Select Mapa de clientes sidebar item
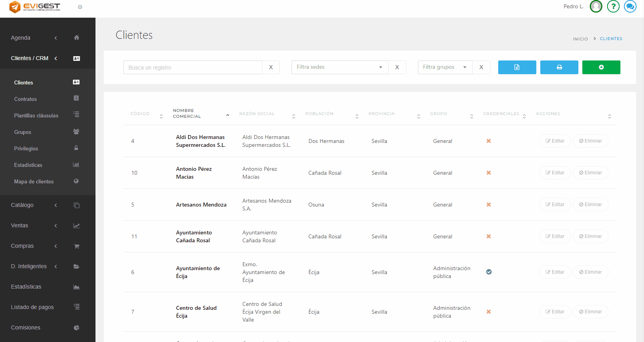The image size is (644, 342). coord(34,181)
